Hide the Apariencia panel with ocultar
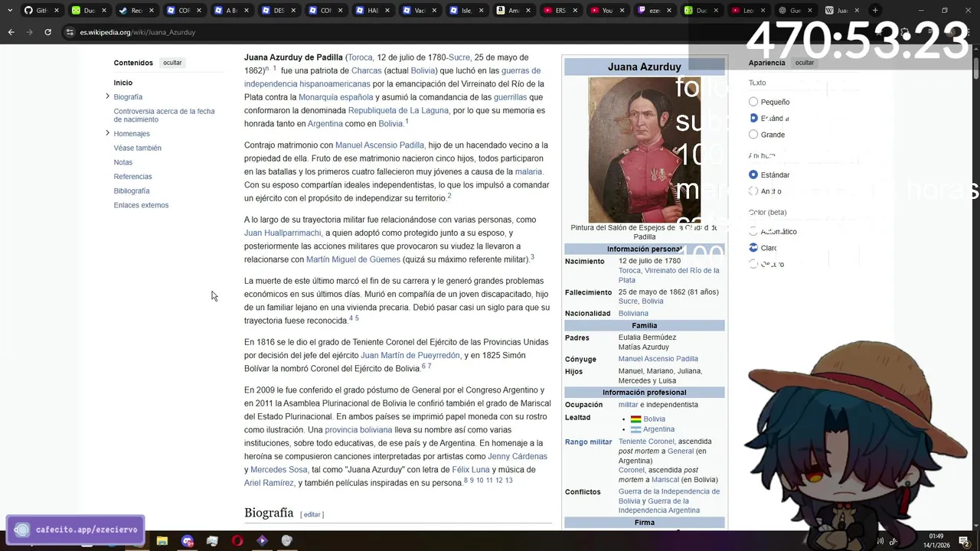Screen dimensions: 980x551 804,63
